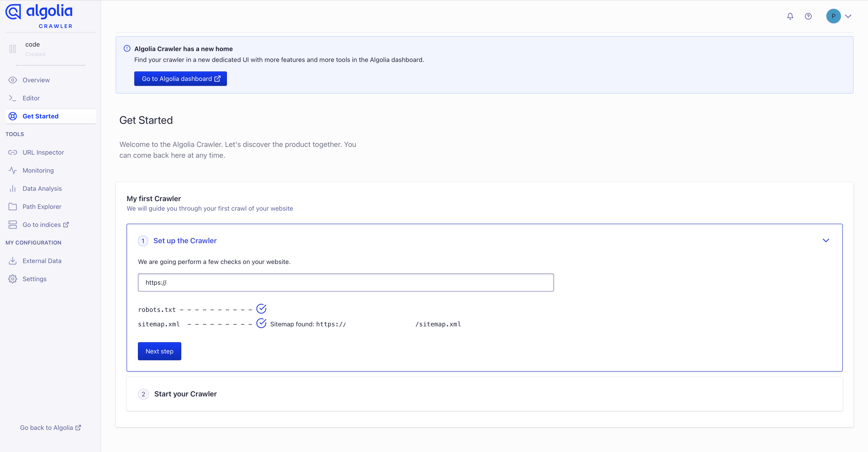Collapse the Set up the Crawler section
This screenshot has width=868, height=452.
coord(826,240)
